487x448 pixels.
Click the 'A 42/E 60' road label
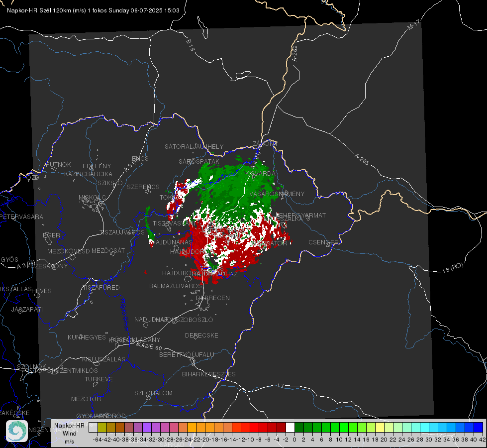pyautogui.click(x=149, y=346)
